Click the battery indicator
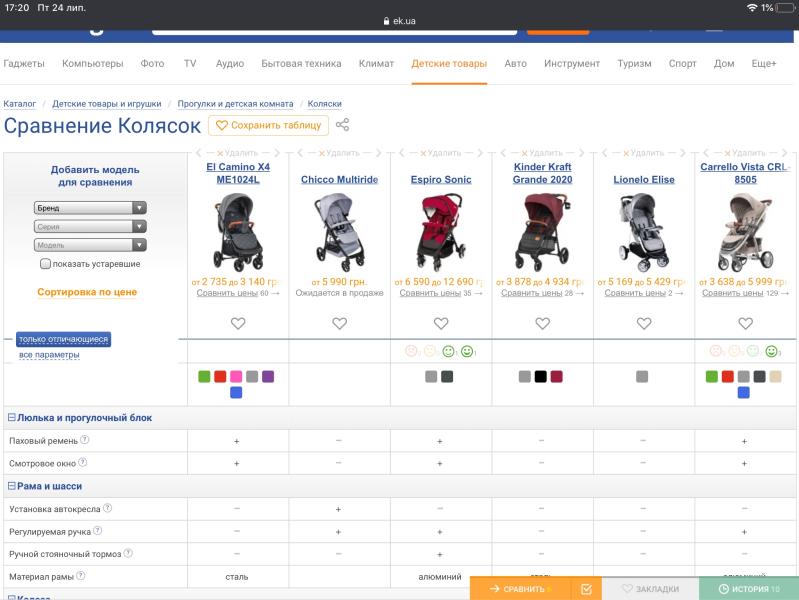This screenshot has width=799, height=600. click(786, 8)
